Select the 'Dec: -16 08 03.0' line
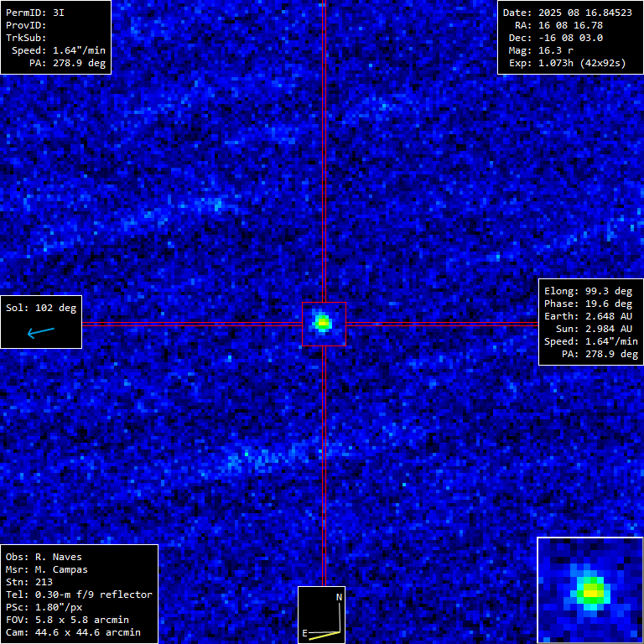 [x=556, y=38]
